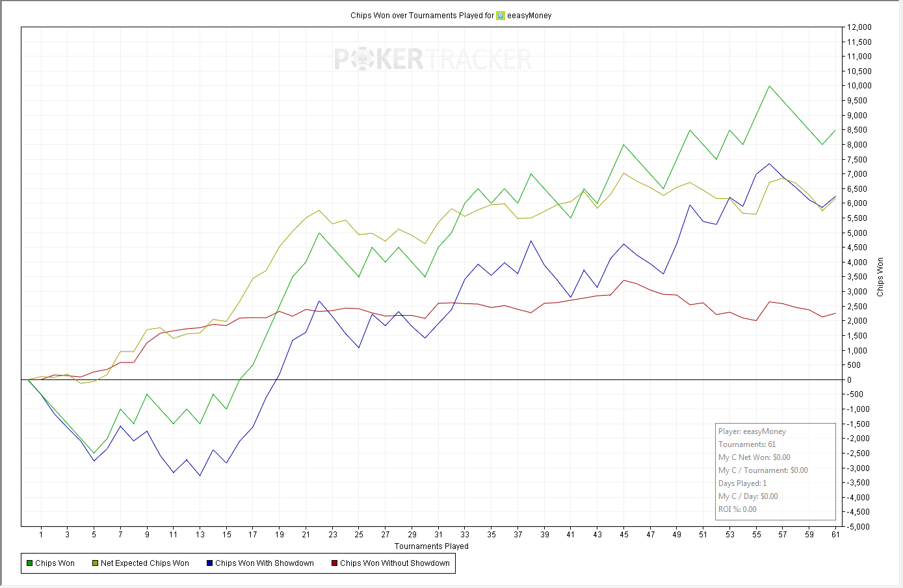Select the "Chips Won Without Showdown" legend label
903x588 pixels.
395,563
